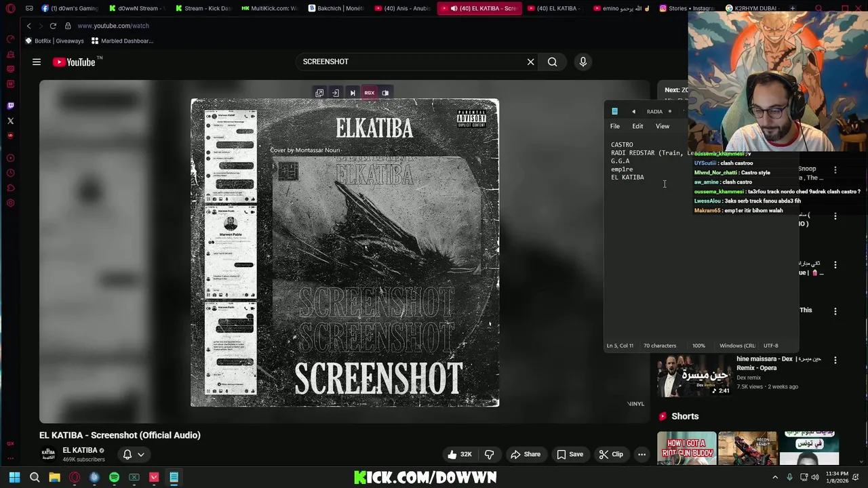The width and height of the screenshot is (868, 488).
Task: Switch to the (40) Anis - Anubis tab
Action: [x=402, y=8]
